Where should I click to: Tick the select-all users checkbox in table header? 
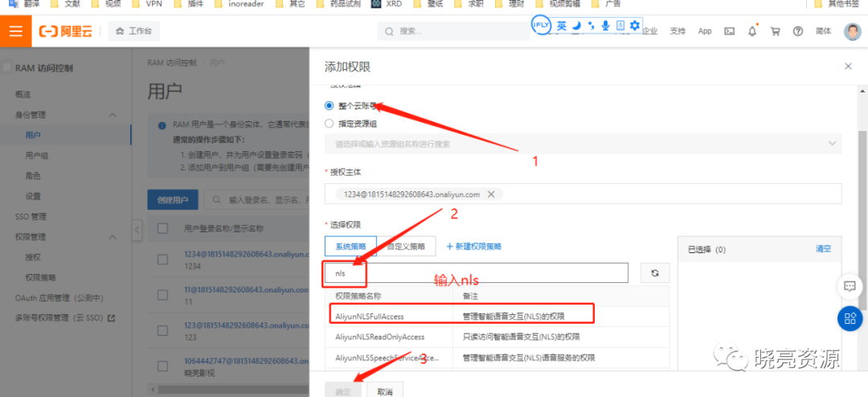162,228
